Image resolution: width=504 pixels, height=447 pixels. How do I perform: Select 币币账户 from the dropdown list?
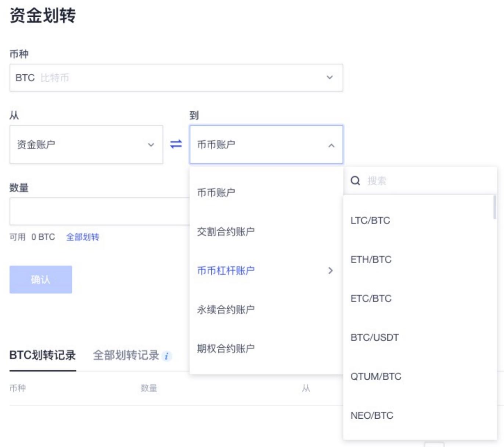[x=216, y=193]
